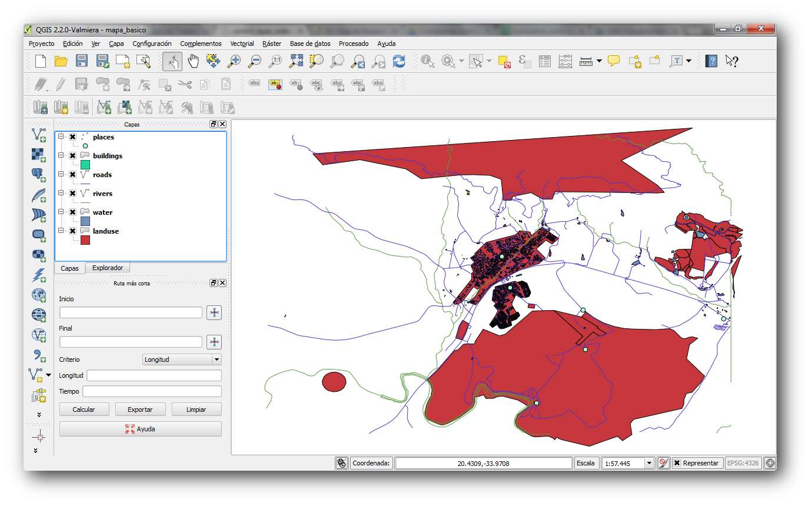The image size is (812, 506).
Task: Click the Save project floppy disk icon
Action: (82, 61)
